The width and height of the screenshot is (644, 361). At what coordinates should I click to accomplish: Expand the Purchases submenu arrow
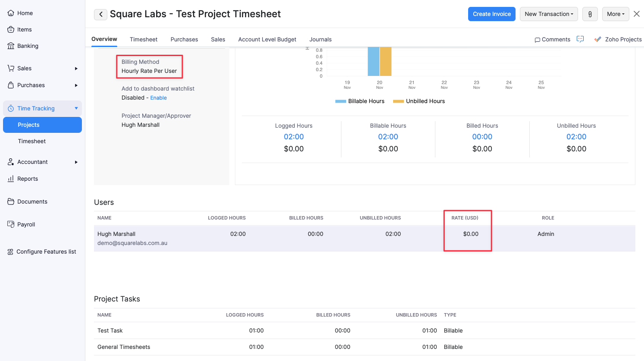click(x=76, y=85)
